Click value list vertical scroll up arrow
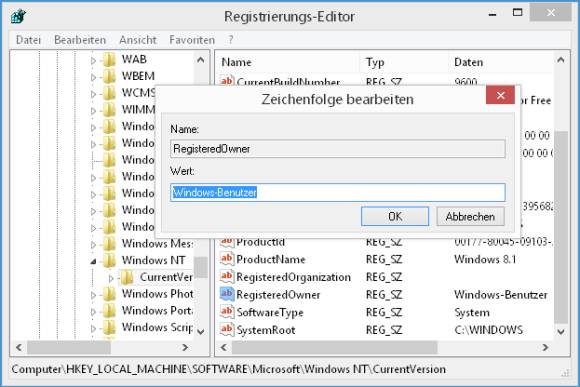The width and height of the screenshot is (580, 387). tap(561, 60)
